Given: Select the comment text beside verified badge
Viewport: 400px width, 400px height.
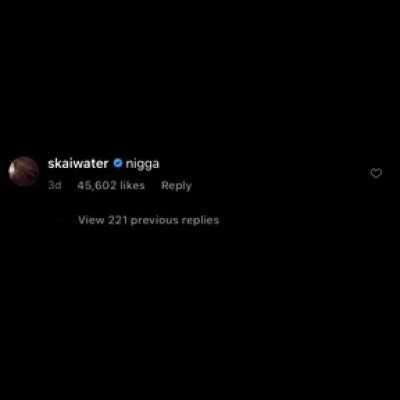Looking at the screenshot, I should click(x=143, y=164).
